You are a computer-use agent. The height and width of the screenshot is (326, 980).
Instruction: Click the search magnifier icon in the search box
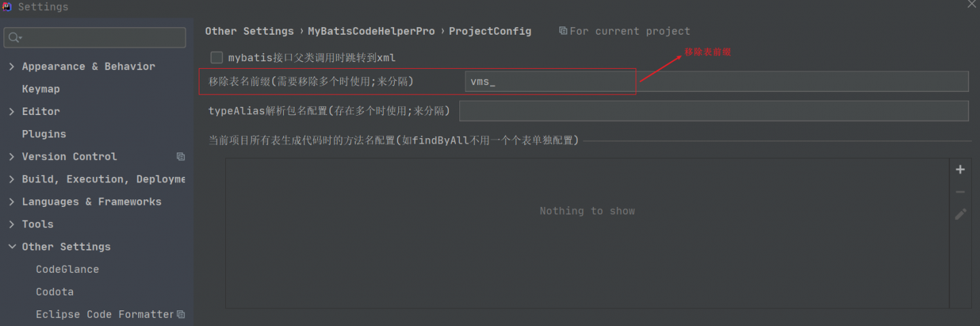coord(14,37)
